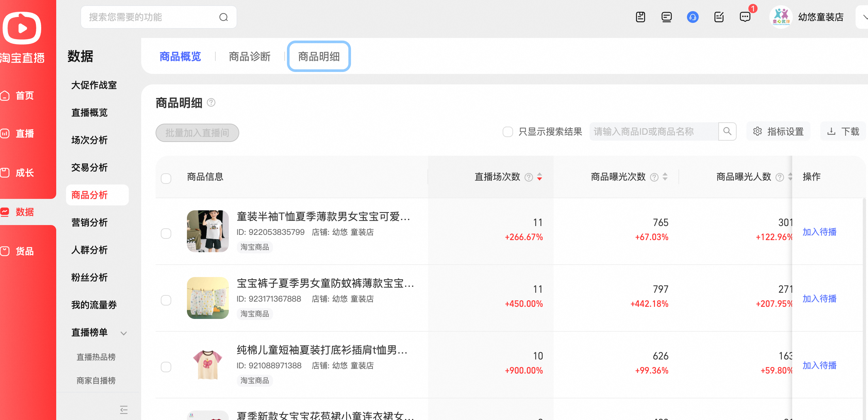Viewport: 868px width, 420px height.
Task: Open 人群分析 in data menu
Action: [89, 250]
